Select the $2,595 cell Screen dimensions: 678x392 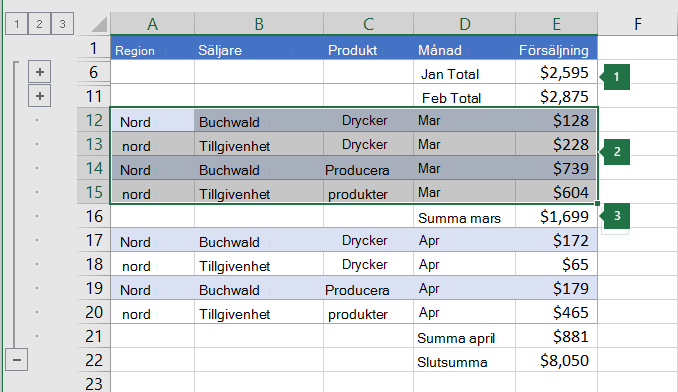coord(556,72)
